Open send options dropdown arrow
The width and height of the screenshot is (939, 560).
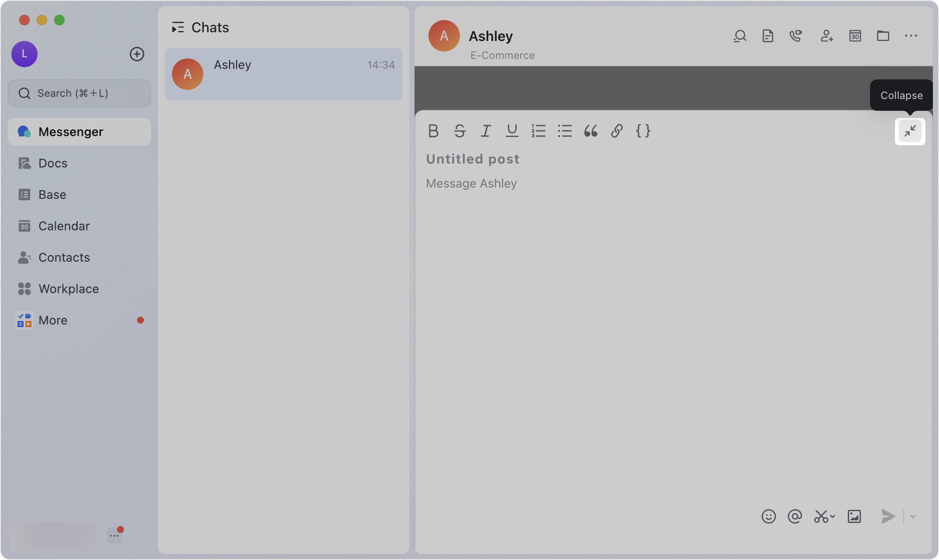(x=913, y=516)
